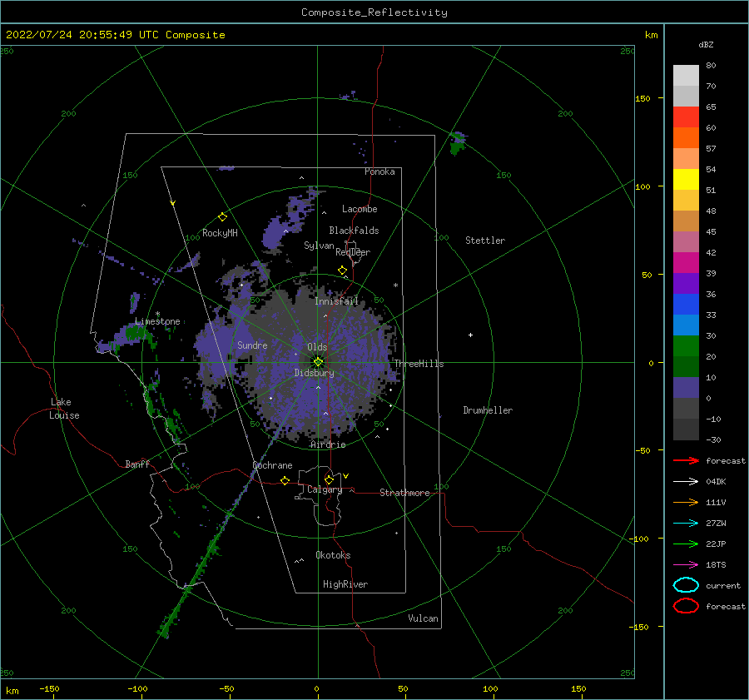Select the light gray 70-80 dBZ swatch

(x=686, y=76)
